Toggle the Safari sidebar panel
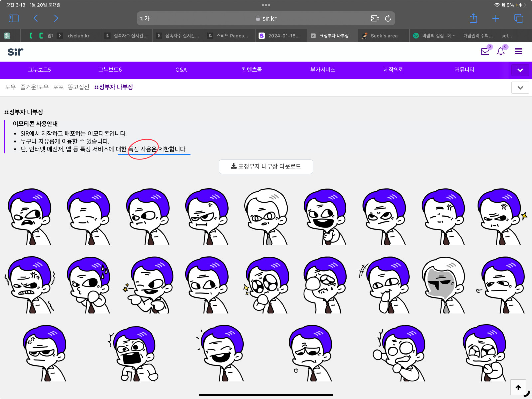 (14, 18)
